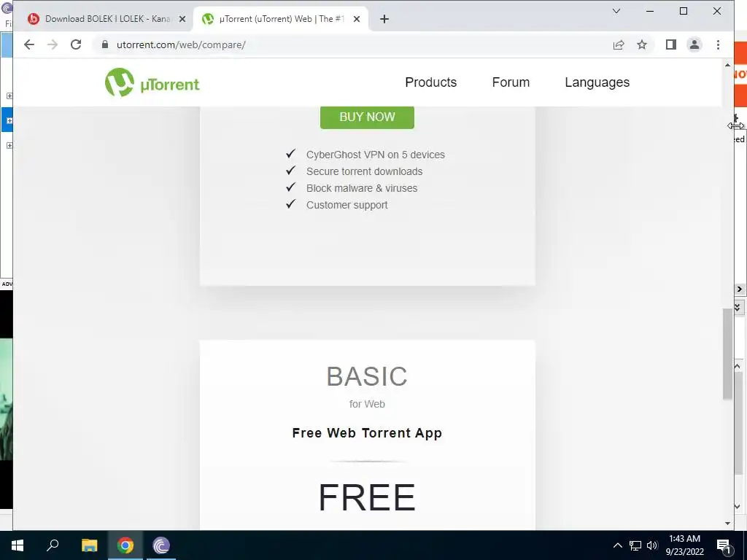Click the address bar URL

click(181, 44)
